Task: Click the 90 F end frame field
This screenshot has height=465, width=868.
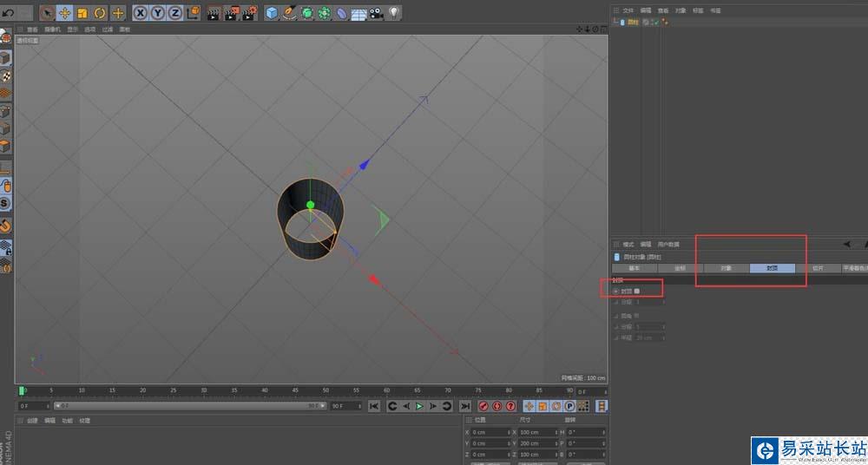Action: pyautogui.click(x=346, y=406)
